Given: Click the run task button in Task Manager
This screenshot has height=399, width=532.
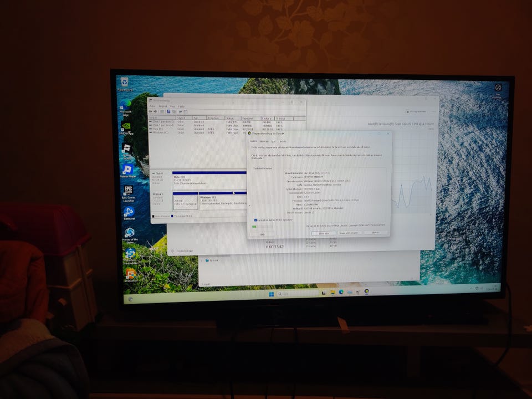Looking at the screenshot, I should (416, 111).
